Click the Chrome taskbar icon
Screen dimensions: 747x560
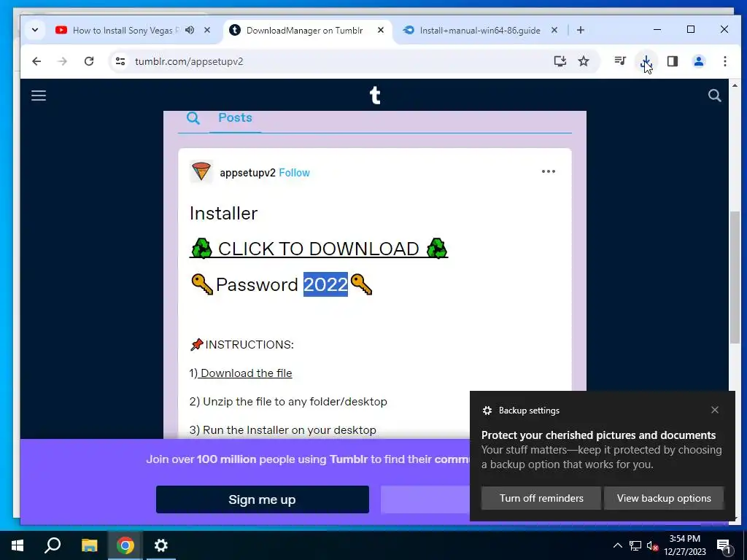click(x=125, y=545)
